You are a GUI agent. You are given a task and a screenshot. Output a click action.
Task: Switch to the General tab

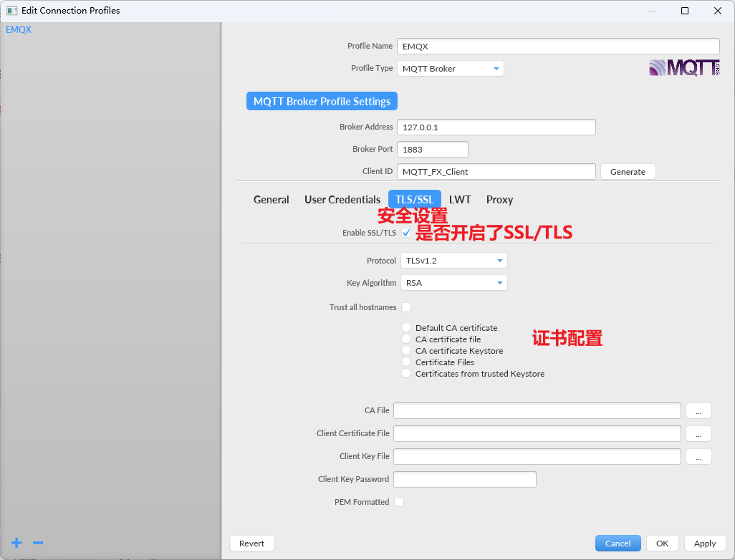tap(271, 200)
